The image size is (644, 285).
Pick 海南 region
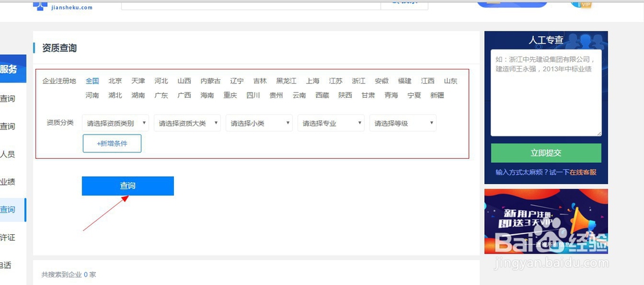point(207,95)
